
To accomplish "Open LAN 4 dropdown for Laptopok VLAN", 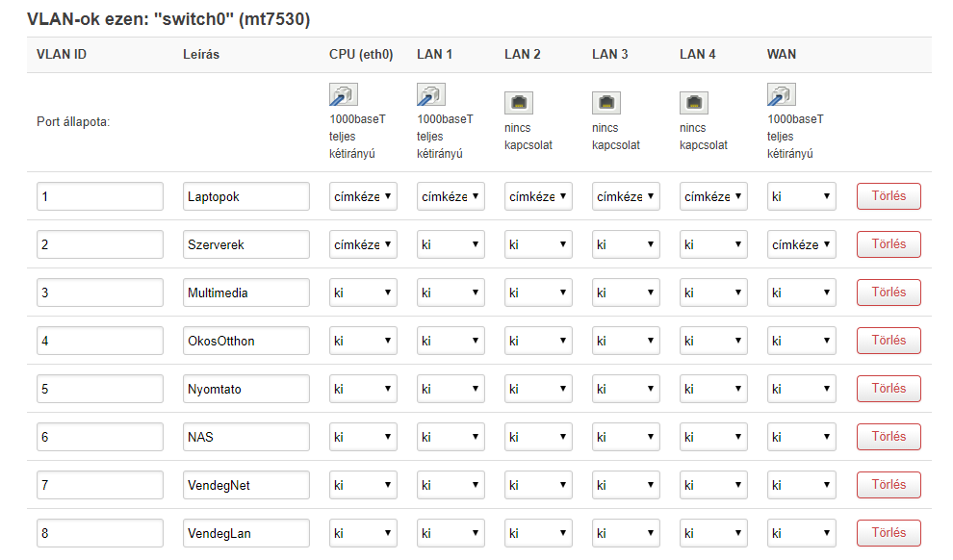I will [713, 196].
